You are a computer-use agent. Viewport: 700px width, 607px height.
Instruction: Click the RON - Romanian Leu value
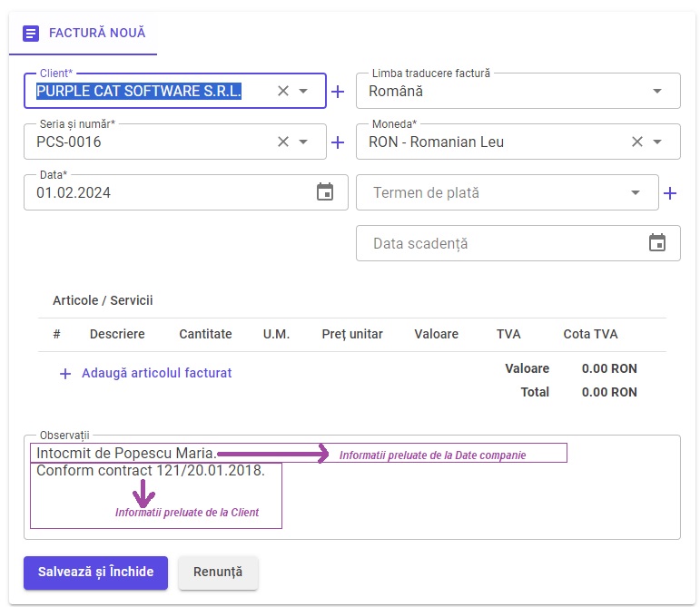pos(436,142)
